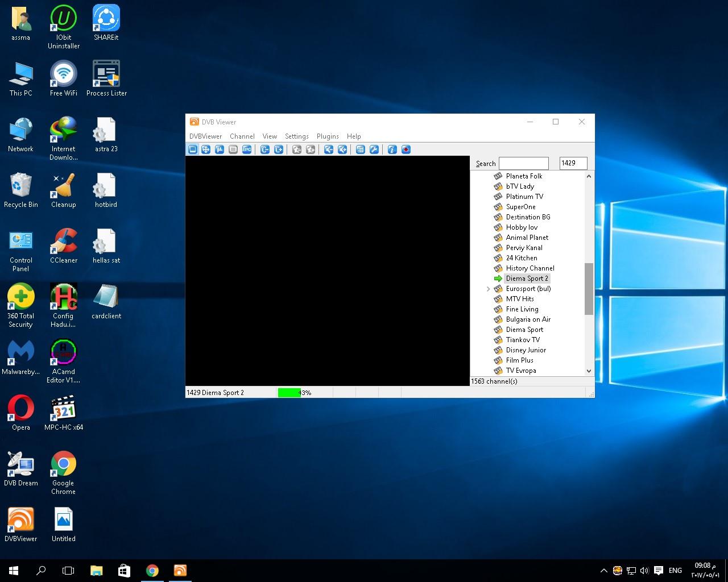
Task: Open options via the wrench toolbar icon
Action: [x=374, y=149]
